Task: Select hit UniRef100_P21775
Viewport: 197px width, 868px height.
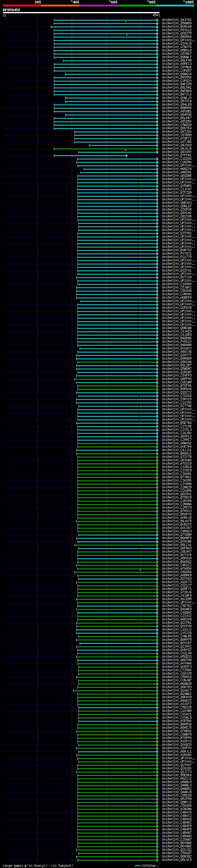Action: tap(177, 257)
